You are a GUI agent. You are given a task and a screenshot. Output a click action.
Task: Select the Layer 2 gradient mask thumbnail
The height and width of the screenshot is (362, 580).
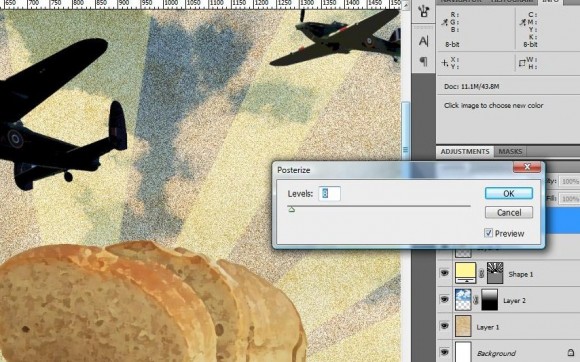[x=489, y=300]
